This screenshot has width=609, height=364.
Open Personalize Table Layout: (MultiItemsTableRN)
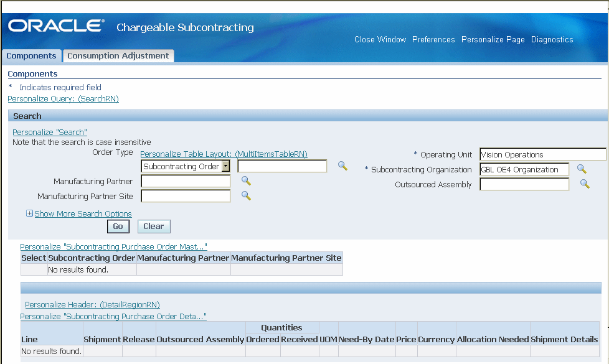point(224,154)
